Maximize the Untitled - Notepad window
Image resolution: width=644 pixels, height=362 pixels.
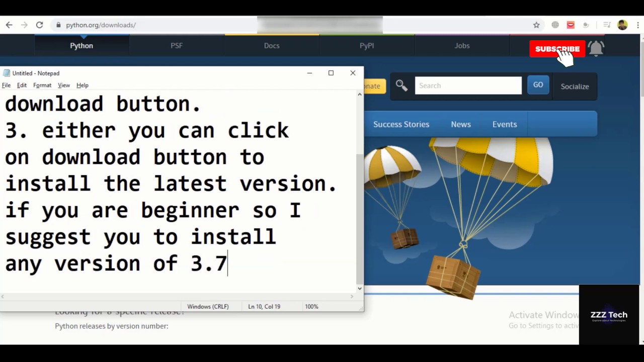(x=331, y=73)
